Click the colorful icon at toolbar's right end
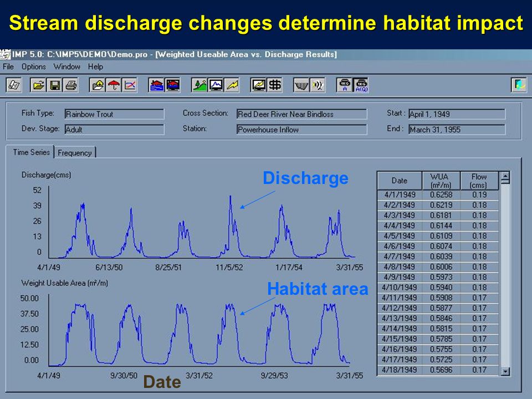Screen dimensions: 532x399 [519, 85]
